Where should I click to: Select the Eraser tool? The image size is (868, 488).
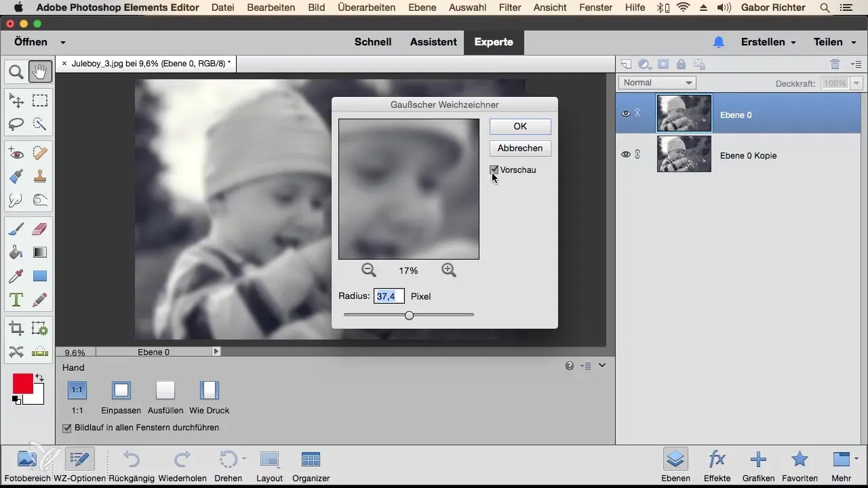point(40,229)
